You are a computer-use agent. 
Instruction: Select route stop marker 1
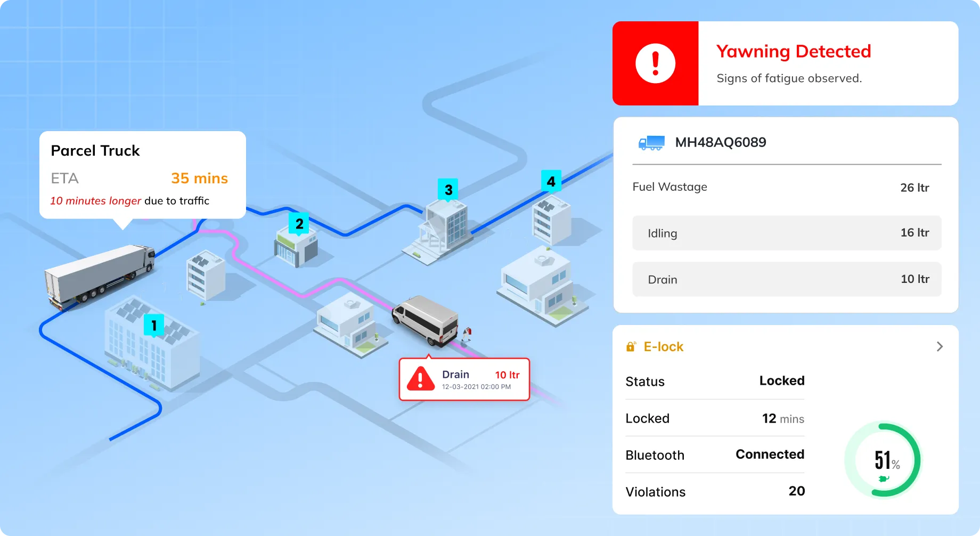(x=154, y=325)
